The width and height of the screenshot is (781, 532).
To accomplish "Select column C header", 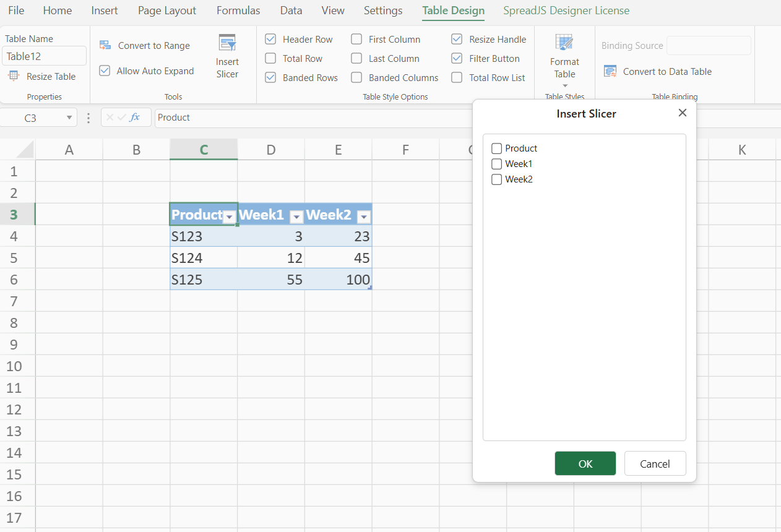I will click(204, 149).
